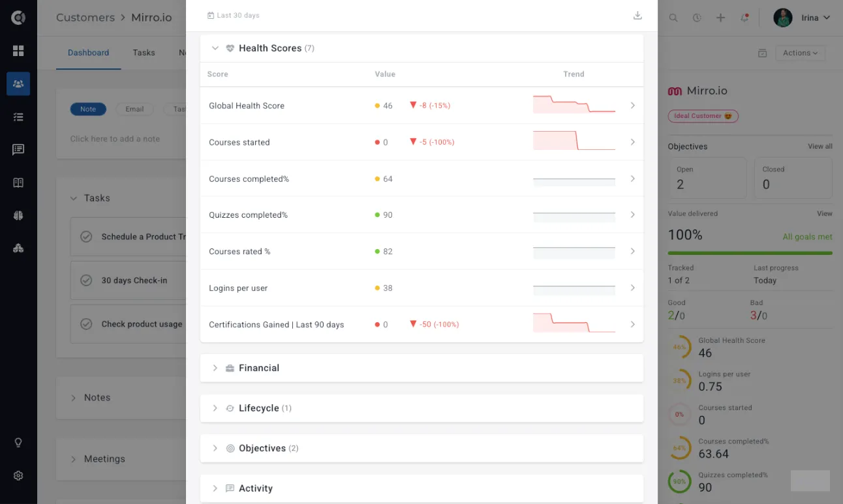Mark Check product usage task complete
This screenshot has width=843, height=504.
pos(86,324)
